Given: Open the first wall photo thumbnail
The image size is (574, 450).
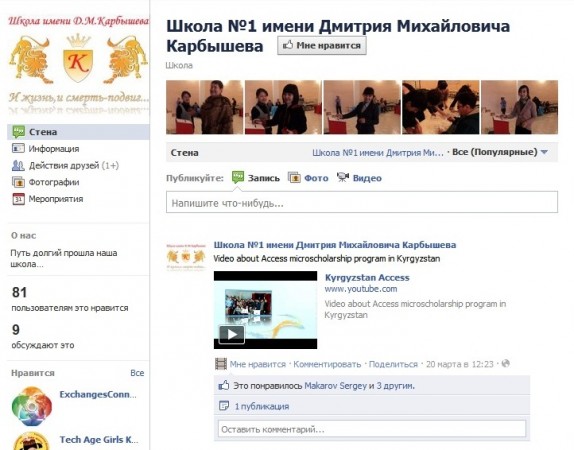Looking at the screenshot, I should [205, 107].
